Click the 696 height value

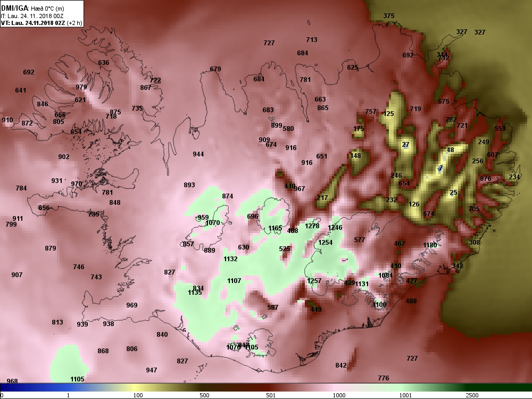(x=253, y=217)
